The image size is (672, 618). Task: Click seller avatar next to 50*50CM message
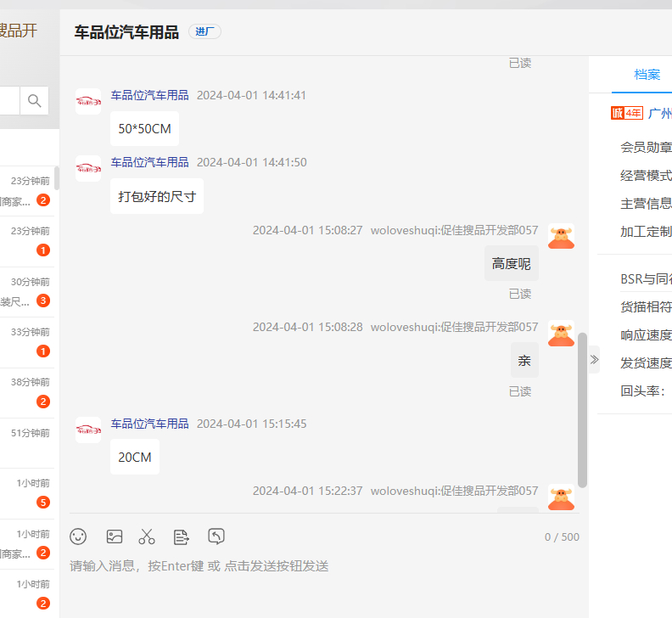tap(88, 102)
